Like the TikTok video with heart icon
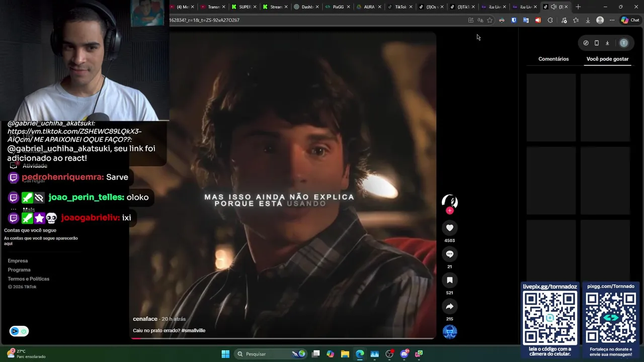Viewport: 644px width, 362px height. tap(449, 228)
